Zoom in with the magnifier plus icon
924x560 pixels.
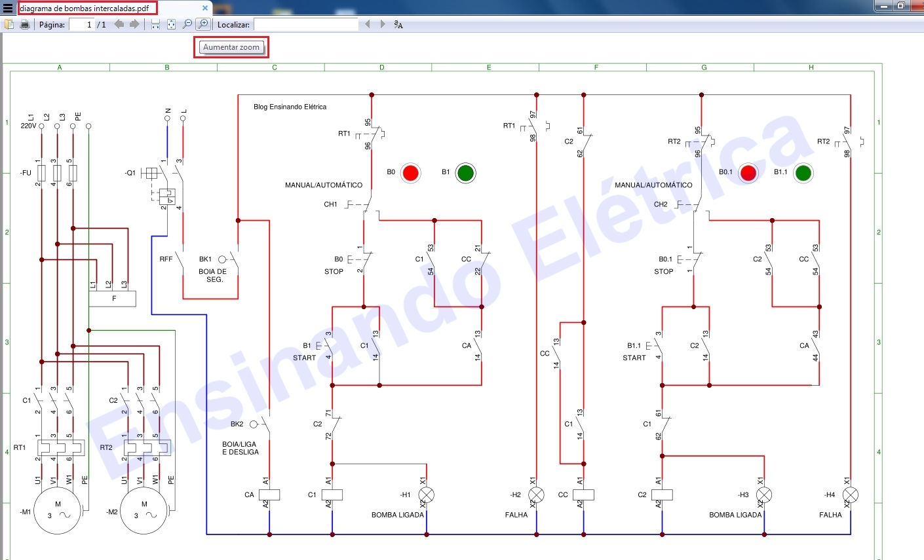click(203, 24)
